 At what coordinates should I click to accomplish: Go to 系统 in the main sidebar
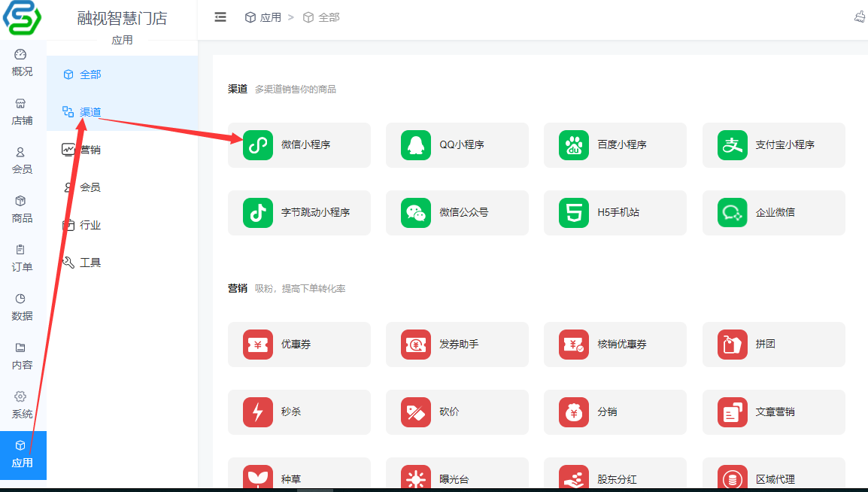coord(22,405)
